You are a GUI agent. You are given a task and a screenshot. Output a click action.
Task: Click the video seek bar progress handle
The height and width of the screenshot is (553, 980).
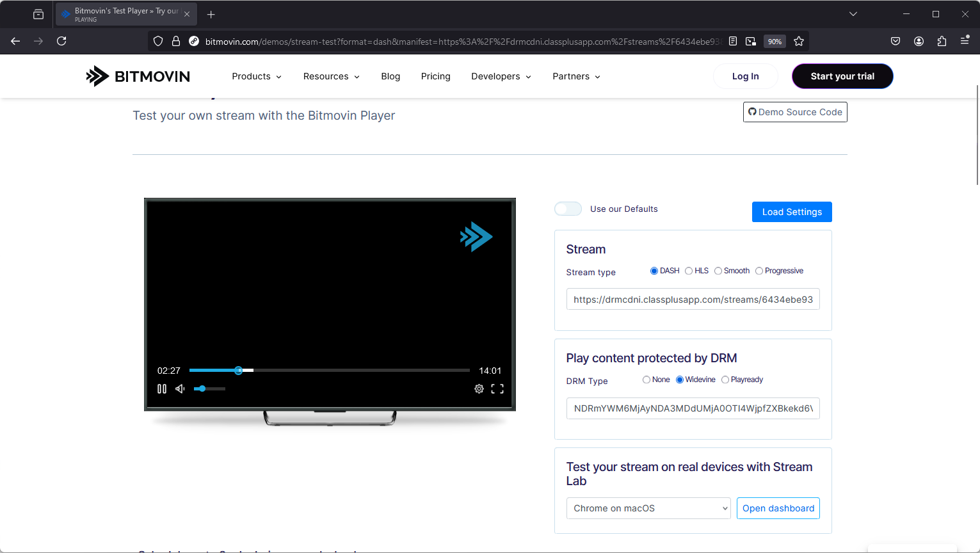[239, 371]
